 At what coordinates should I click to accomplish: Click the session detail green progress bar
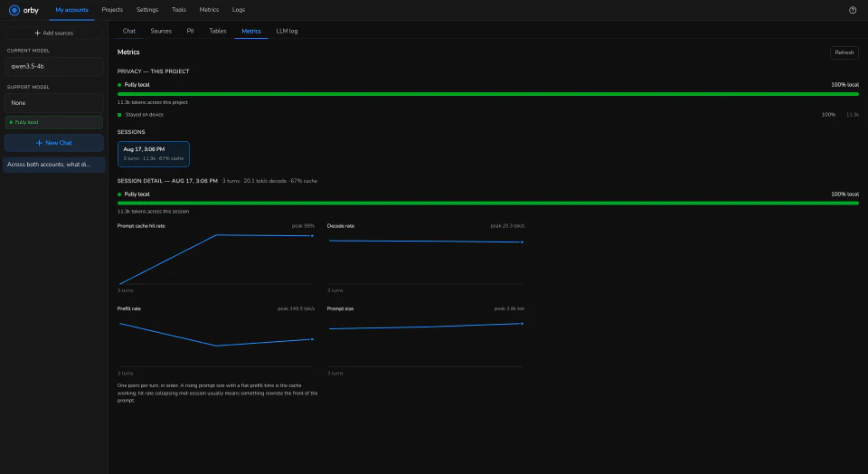click(487, 204)
